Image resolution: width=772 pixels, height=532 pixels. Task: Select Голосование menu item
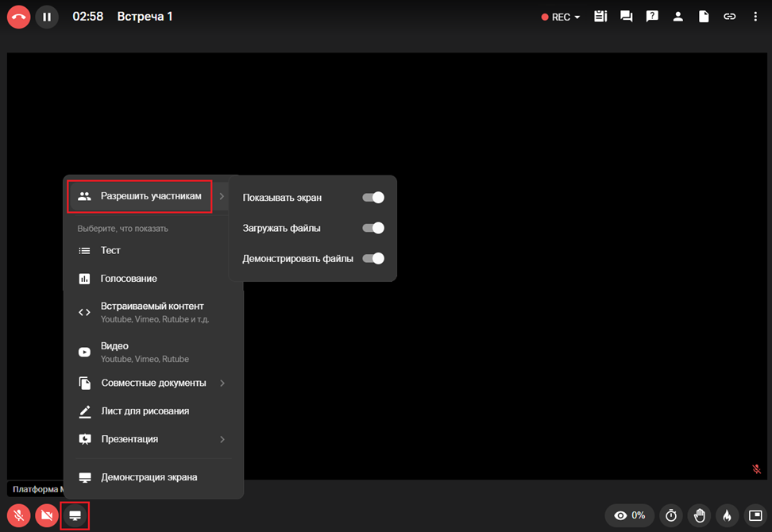[x=153, y=279]
